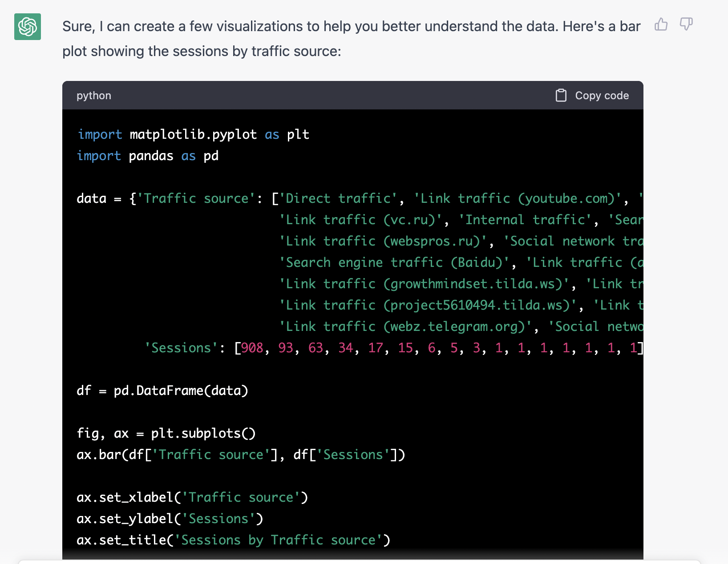Click 'Link traffic (webspros.ru)' string
The height and width of the screenshot is (564, 728).
(383, 241)
